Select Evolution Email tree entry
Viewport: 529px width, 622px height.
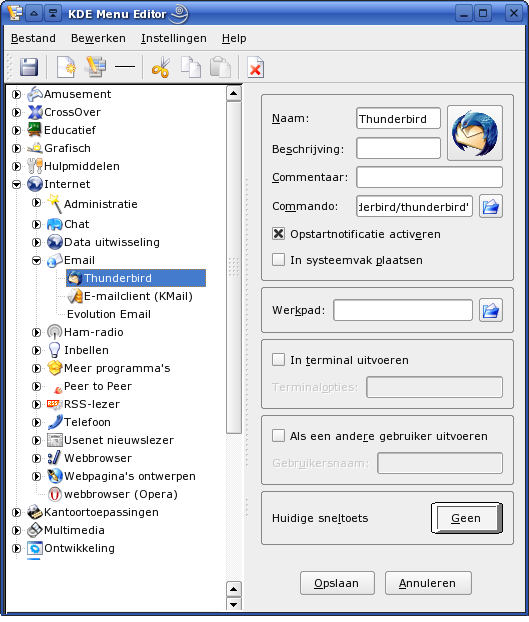pyautogui.click(x=109, y=314)
